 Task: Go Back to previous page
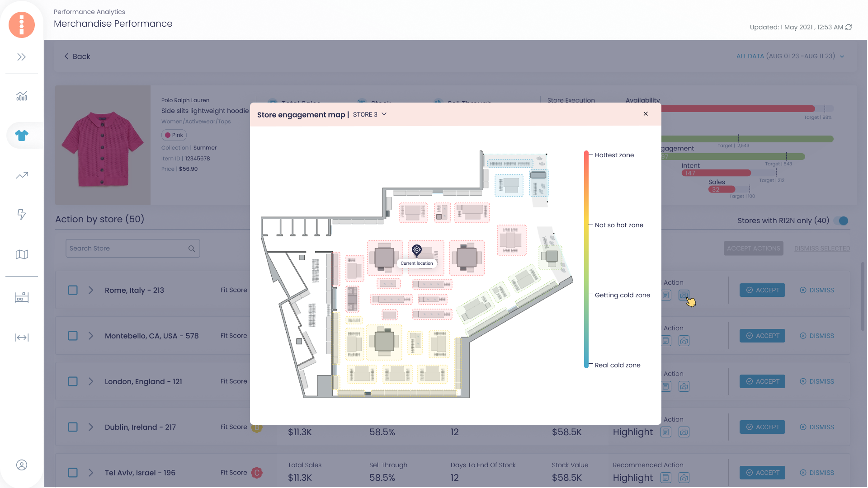pyautogui.click(x=77, y=56)
